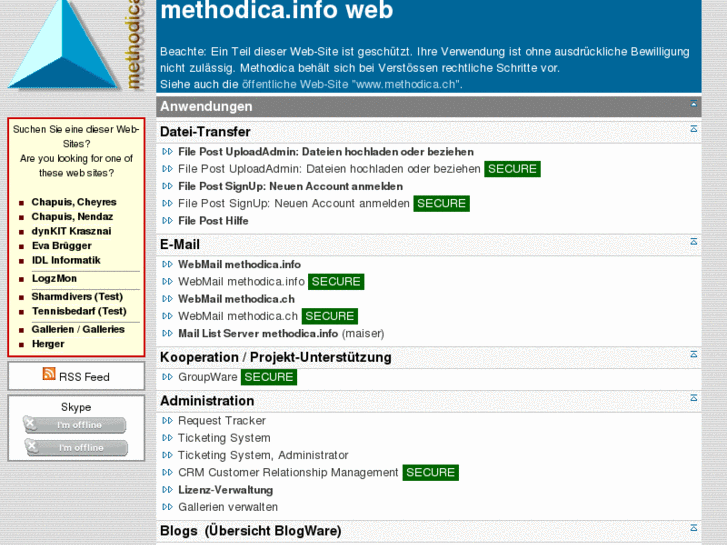Viewport: 727px width, 545px height.
Task: Click arrow bullet before Lizenz-Verwaltung
Action: tap(167, 489)
